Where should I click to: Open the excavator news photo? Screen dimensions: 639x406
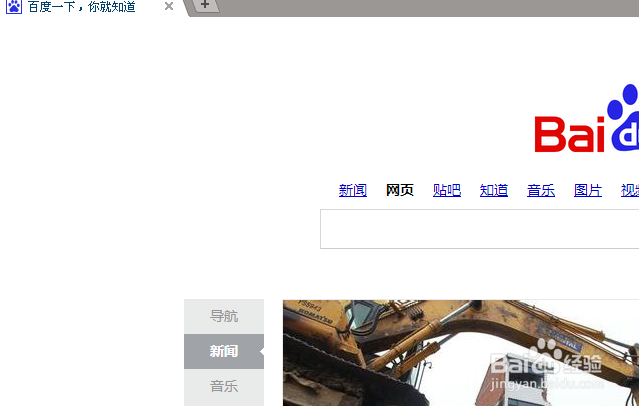[461, 353]
